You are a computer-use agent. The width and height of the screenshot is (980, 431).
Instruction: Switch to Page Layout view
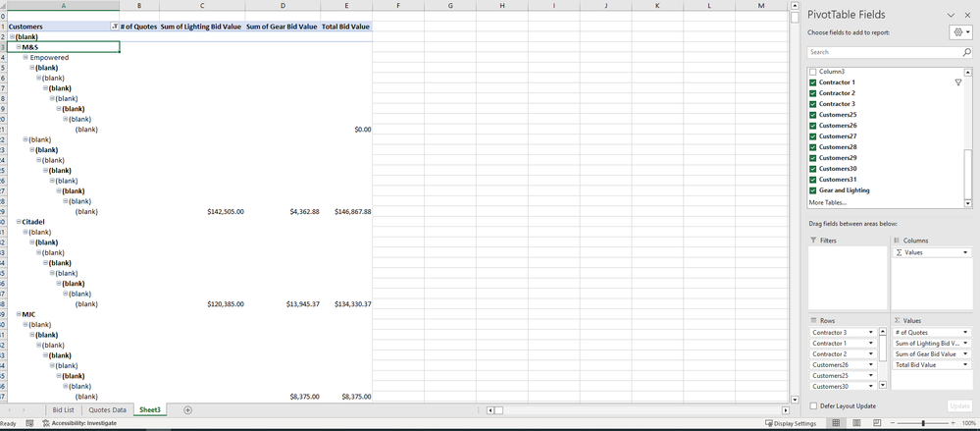pos(856,423)
